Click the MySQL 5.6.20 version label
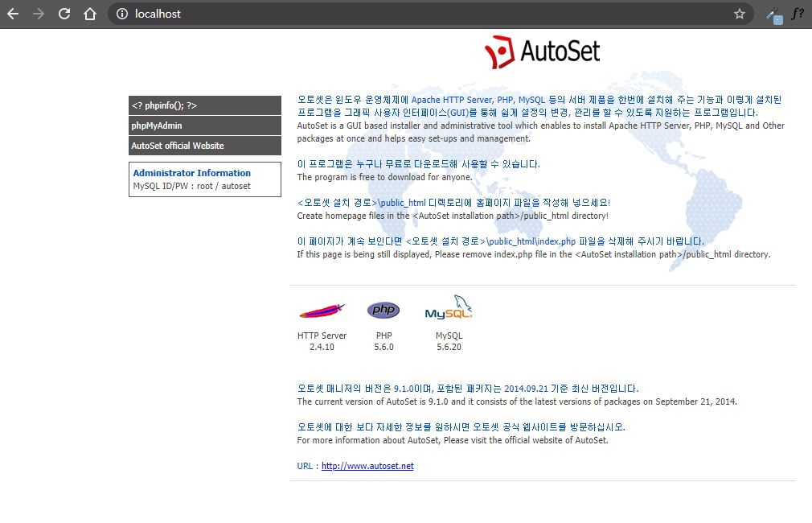The width and height of the screenshot is (812, 523). 449,341
